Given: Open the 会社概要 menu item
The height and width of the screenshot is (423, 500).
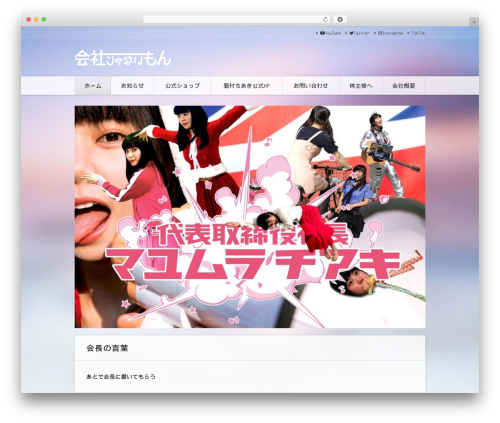Looking at the screenshot, I should (x=404, y=86).
